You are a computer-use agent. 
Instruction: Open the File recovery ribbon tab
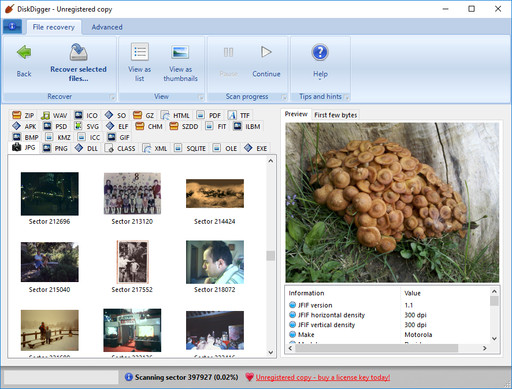click(x=54, y=27)
